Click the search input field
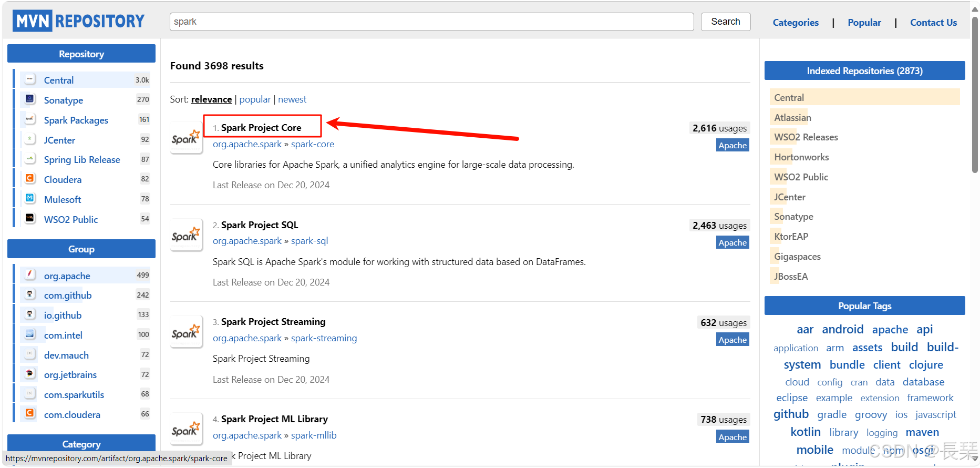Image resolution: width=980 pixels, height=468 pixels. 432,22
